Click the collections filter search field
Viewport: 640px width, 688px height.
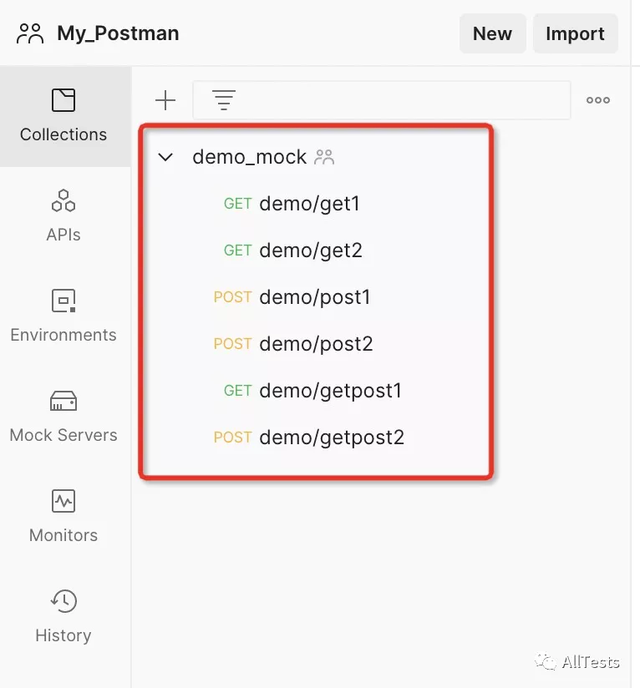click(x=382, y=100)
